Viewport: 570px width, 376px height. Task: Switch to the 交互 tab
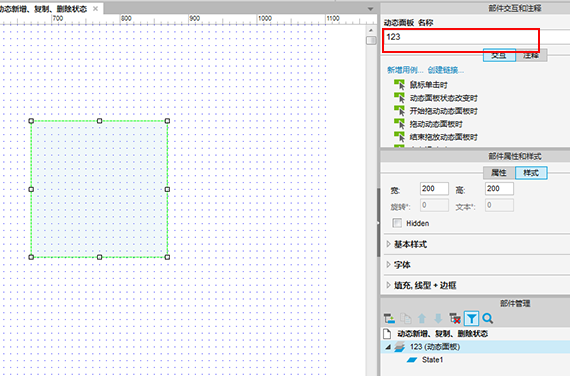(x=499, y=55)
